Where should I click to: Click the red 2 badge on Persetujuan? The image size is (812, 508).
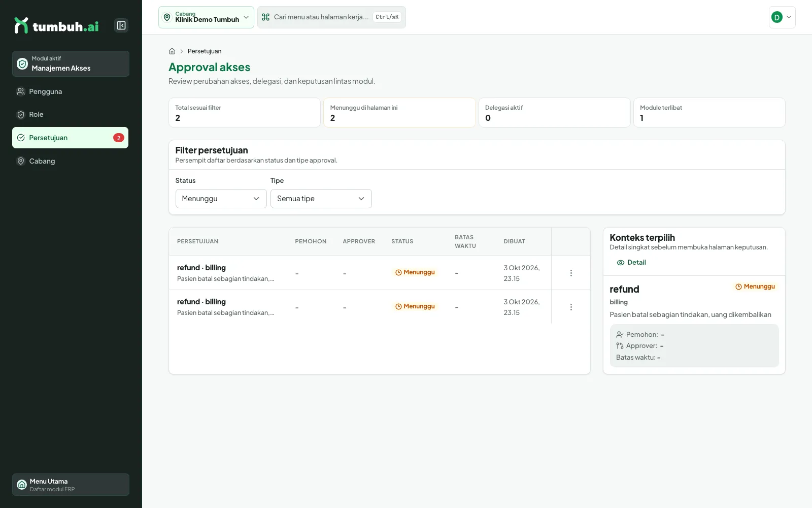point(118,138)
